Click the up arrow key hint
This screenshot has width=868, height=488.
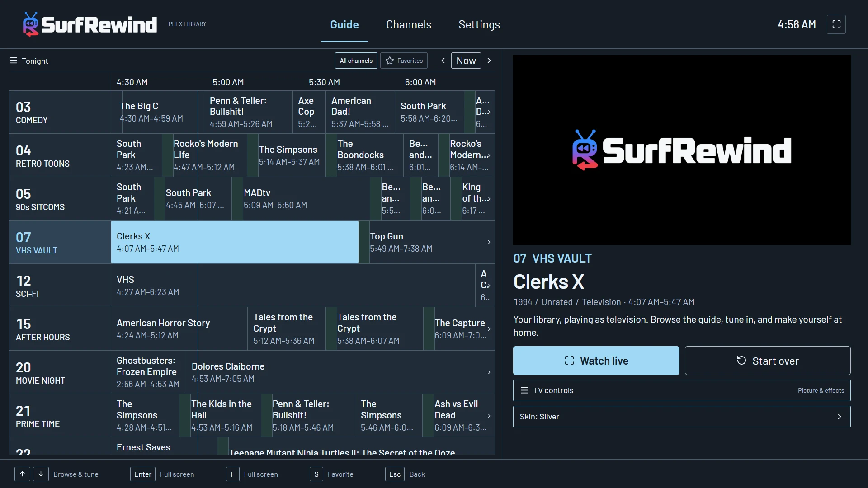[22, 474]
